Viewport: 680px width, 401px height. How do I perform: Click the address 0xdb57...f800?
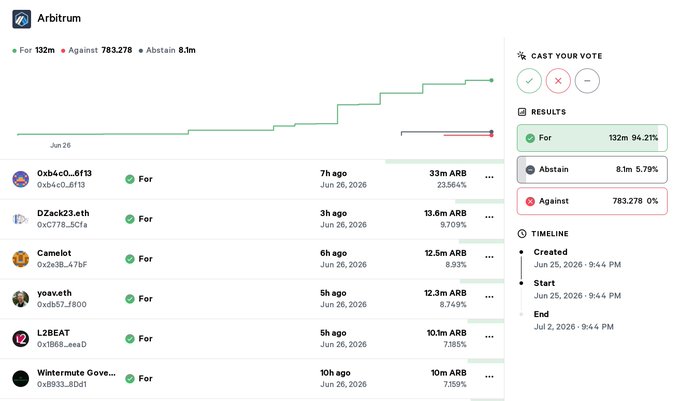coord(62,304)
